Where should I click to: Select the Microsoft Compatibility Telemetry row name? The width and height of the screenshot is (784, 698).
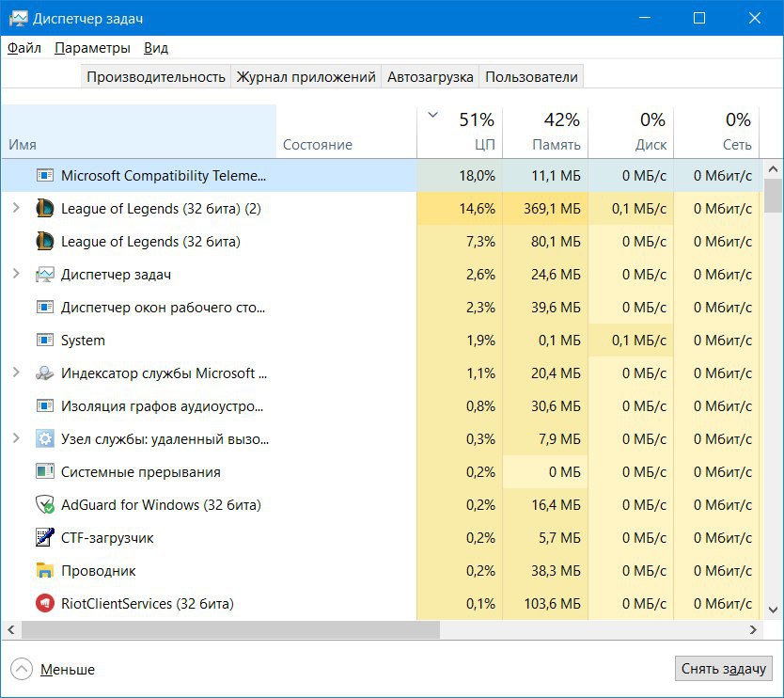click(164, 176)
